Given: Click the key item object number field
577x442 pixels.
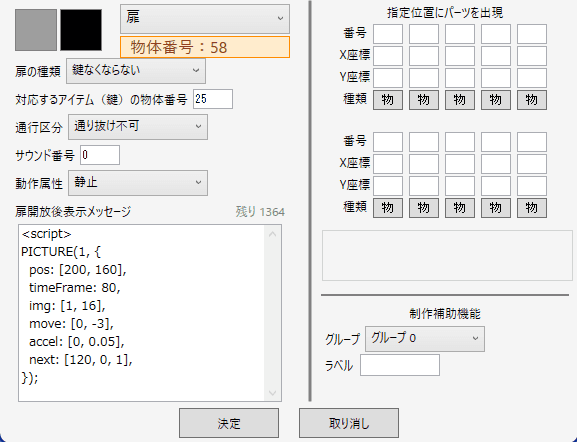Looking at the screenshot, I should [x=213, y=99].
